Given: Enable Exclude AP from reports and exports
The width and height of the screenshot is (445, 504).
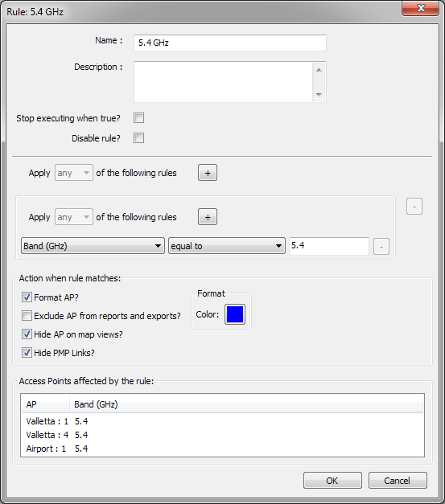Looking at the screenshot, I should tap(27, 316).
